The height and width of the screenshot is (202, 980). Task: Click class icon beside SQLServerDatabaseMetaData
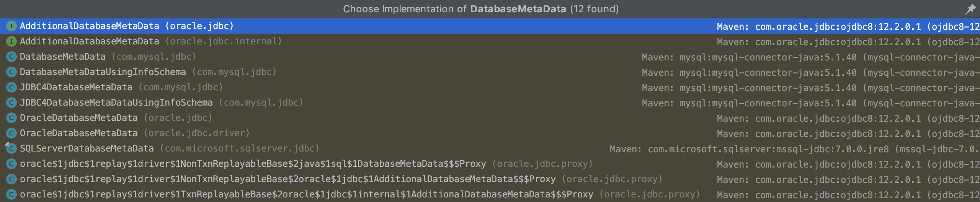(x=11, y=148)
